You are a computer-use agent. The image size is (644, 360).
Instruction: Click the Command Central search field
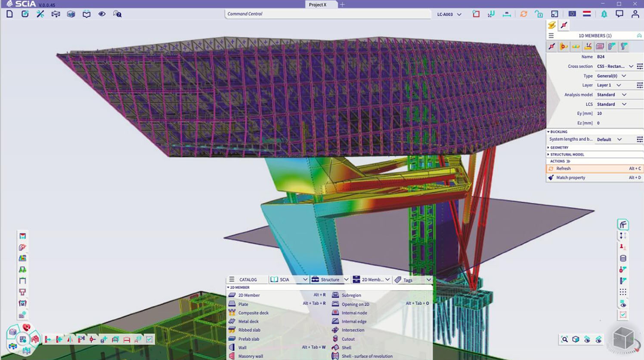(x=327, y=14)
